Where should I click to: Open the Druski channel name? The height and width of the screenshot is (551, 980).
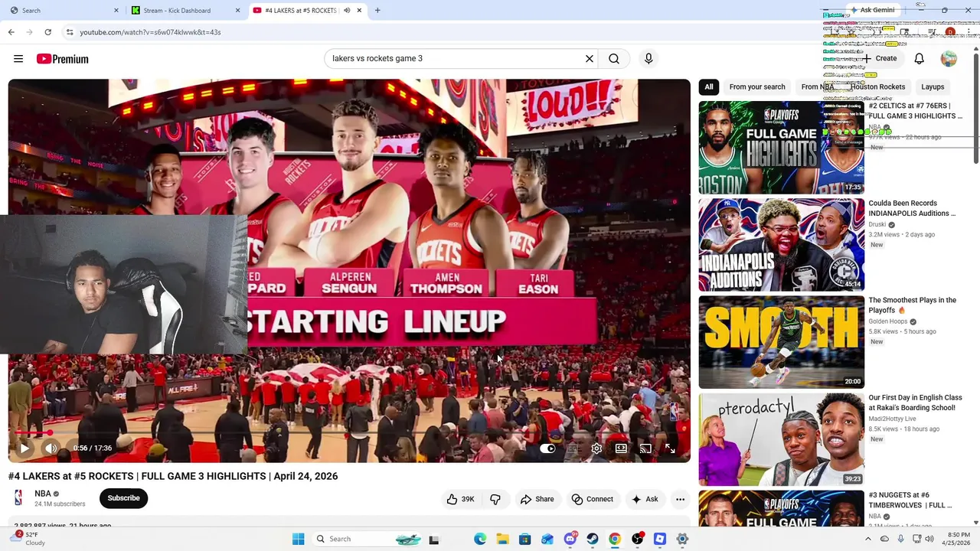point(877,224)
